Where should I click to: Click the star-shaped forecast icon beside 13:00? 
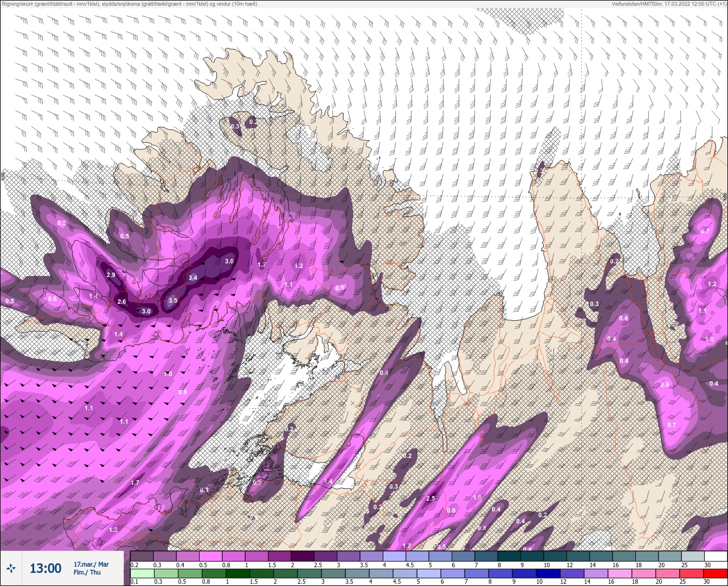tap(11, 568)
